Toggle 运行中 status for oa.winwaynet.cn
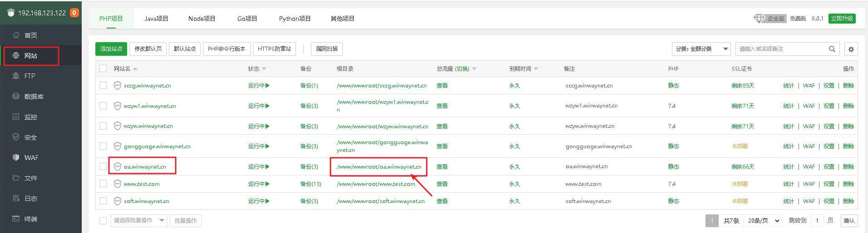868x233 pixels. pyautogui.click(x=259, y=167)
